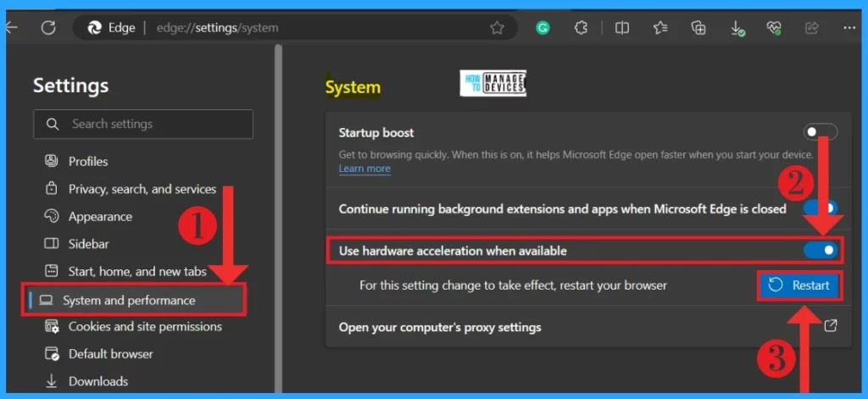Add page to favorites with star icon
The width and height of the screenshot is (868, 399).
(497, 28)
